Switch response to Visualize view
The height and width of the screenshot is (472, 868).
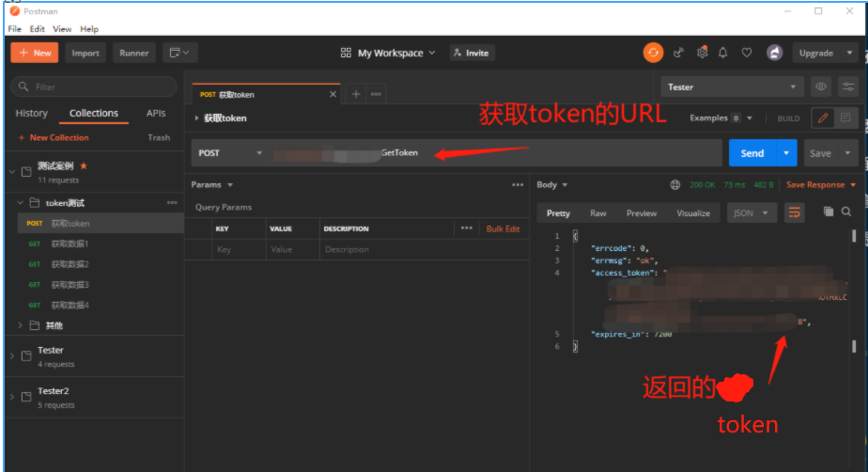click(693, 213)
